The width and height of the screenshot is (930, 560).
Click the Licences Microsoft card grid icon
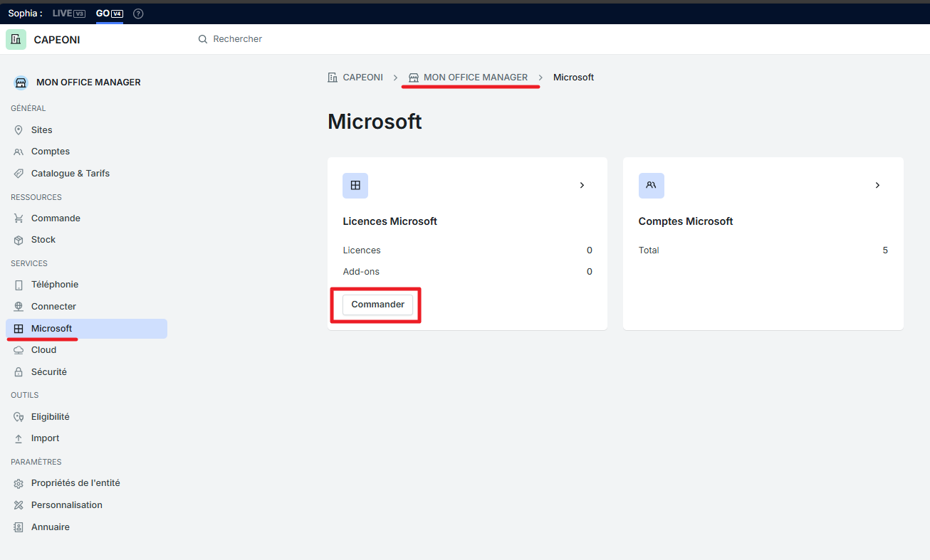pyautogui.click(x=355, y=185)
